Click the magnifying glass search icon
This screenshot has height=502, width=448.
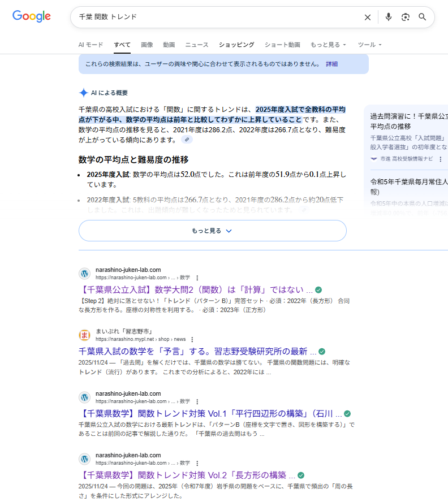[x=422, y=17]
